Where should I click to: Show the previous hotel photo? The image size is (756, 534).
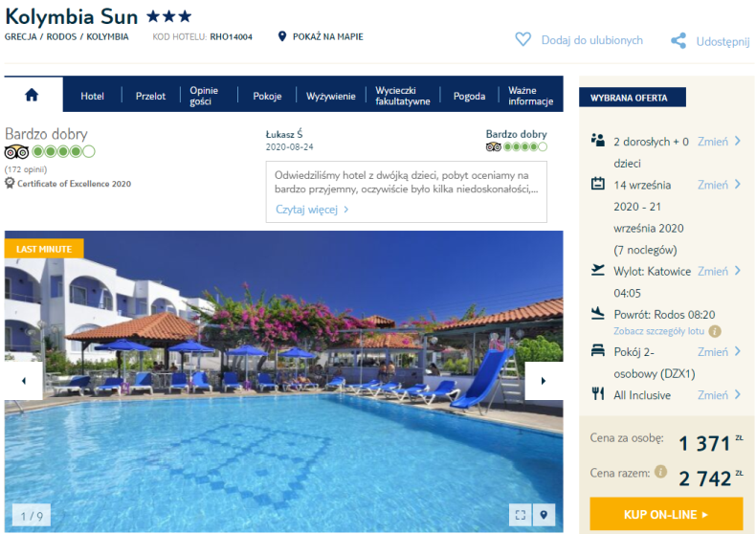point(24,381)
